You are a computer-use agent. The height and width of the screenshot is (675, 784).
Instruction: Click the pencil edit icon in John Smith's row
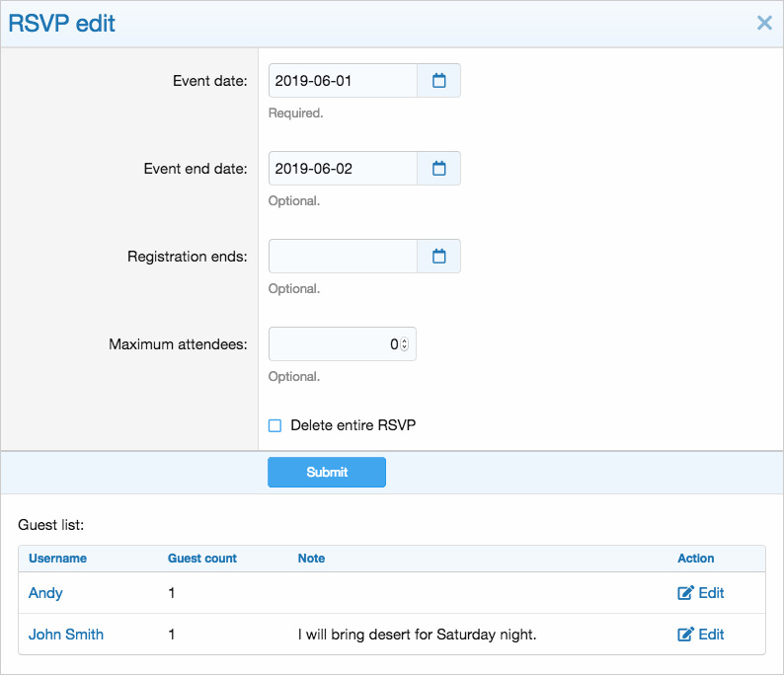pyautogui.click(x=685, y=634)
